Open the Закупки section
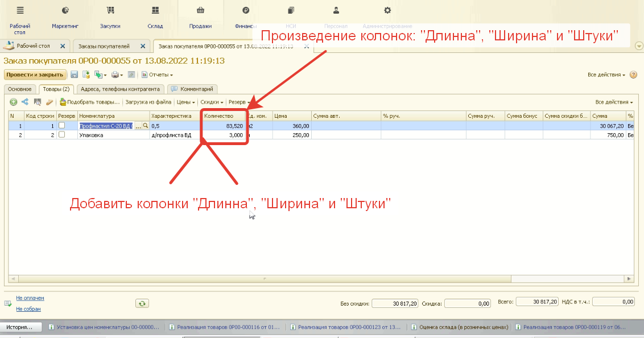This screenshot has width=644, height=338. [110, 17]
